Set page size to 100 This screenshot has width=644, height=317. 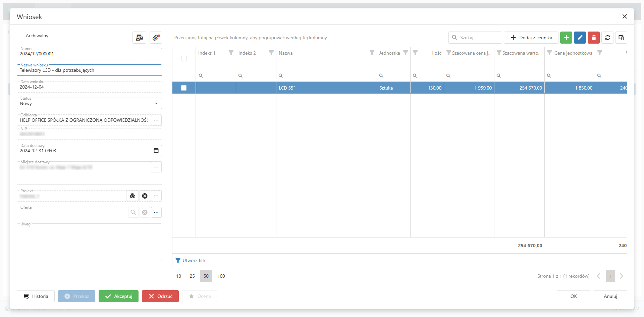tap(221, 276)
